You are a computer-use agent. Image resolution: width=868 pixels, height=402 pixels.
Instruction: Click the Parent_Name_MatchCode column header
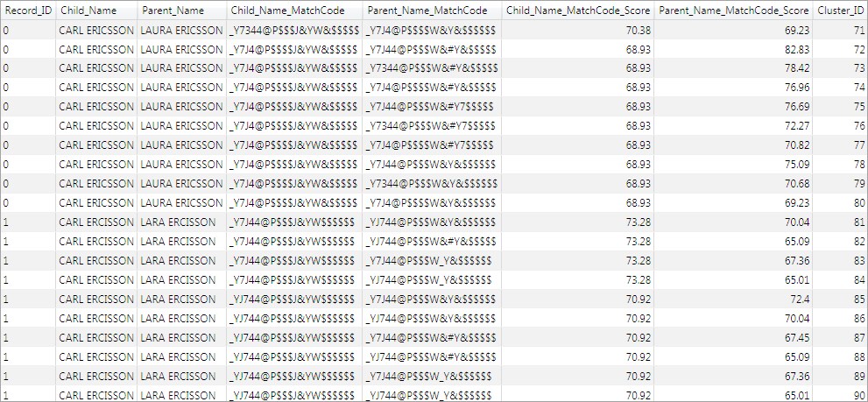[x=427, y=11]
